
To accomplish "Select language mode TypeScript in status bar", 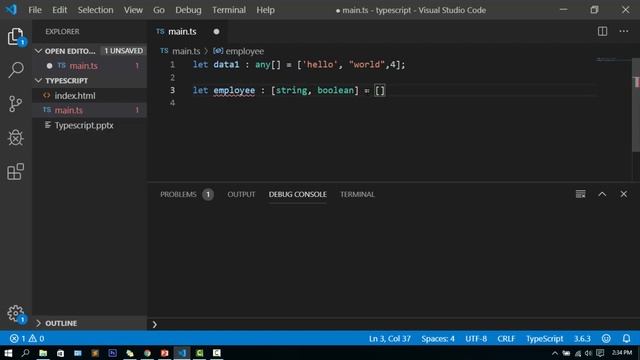I will point(544,338).
